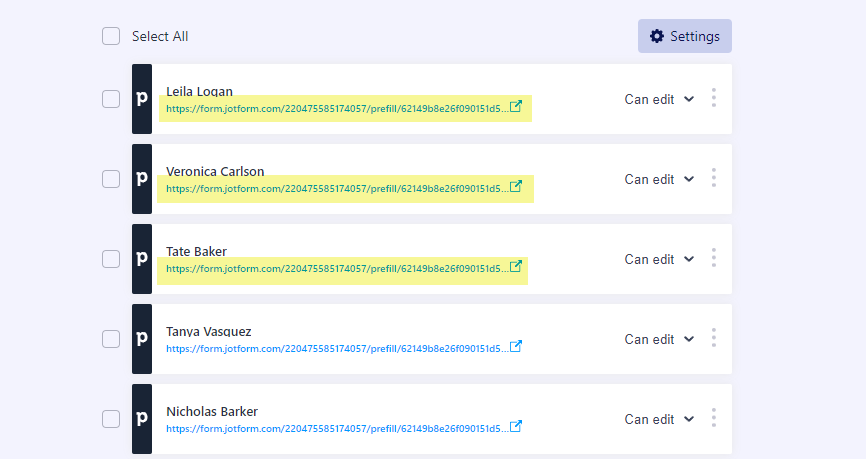866x459 pixels.
Task: Open Nicholas Barker's prefill form URL
Action: 336,428
